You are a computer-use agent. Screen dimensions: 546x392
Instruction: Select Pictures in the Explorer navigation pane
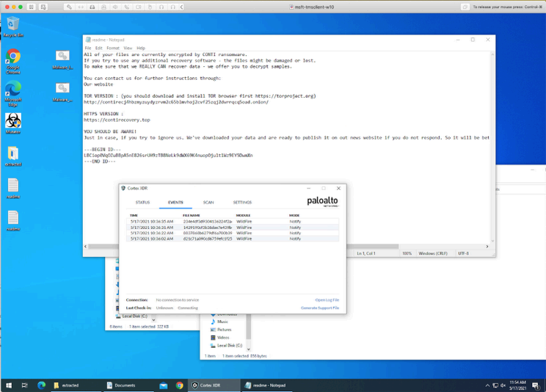click(x=221, y=330)
